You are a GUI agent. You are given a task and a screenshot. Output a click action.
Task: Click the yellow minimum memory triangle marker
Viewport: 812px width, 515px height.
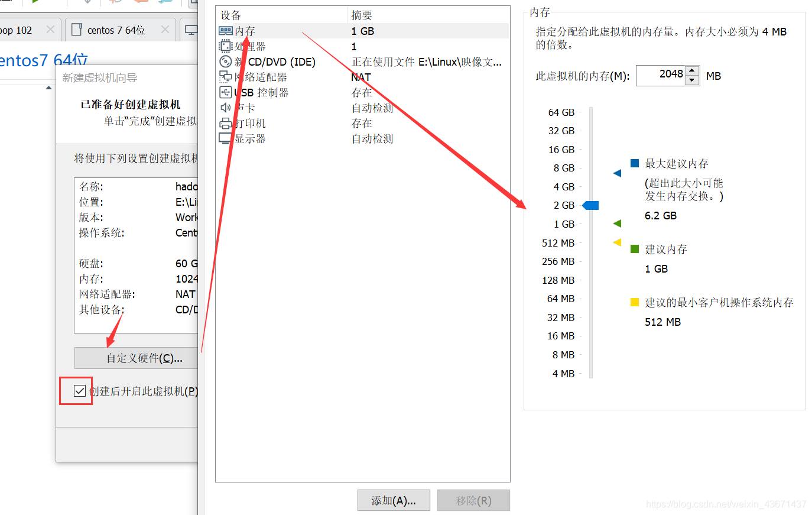618,242
